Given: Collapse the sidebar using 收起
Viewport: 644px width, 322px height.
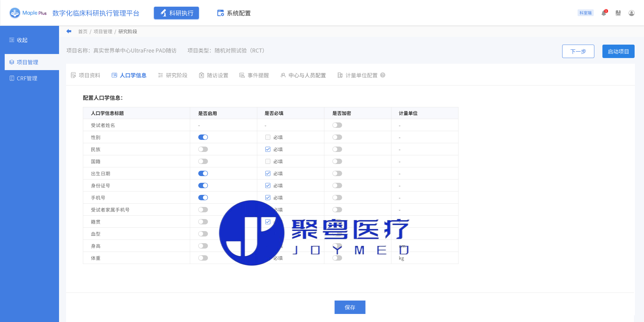Looking at the screenshot, I should coord(18,40).
